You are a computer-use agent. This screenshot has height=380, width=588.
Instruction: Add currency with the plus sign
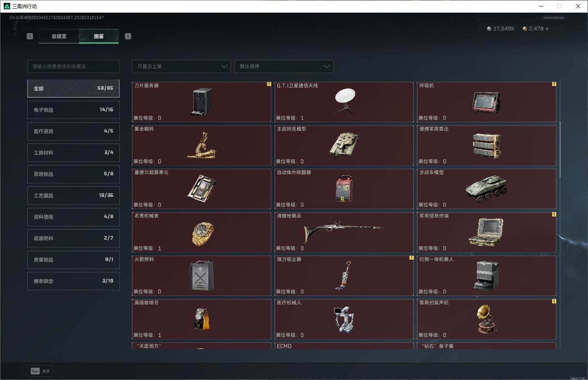pos(547,29)
